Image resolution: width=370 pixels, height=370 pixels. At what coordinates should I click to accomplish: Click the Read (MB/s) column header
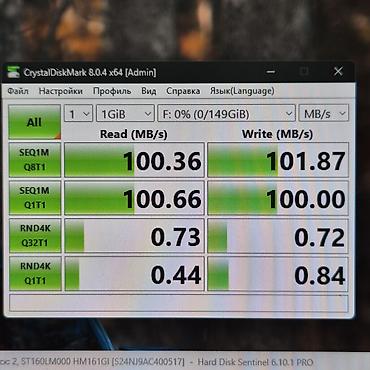pos(134,134)
